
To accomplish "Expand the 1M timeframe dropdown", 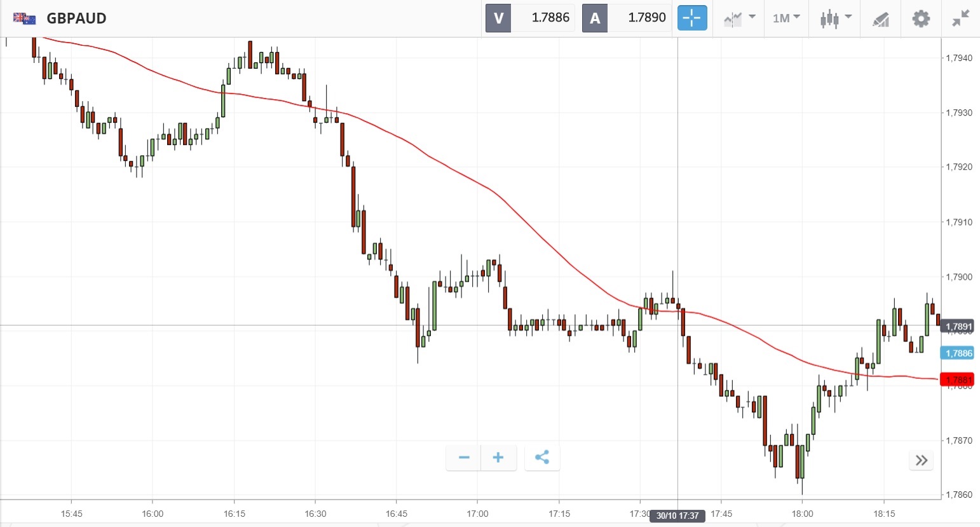I will (786, 18).
